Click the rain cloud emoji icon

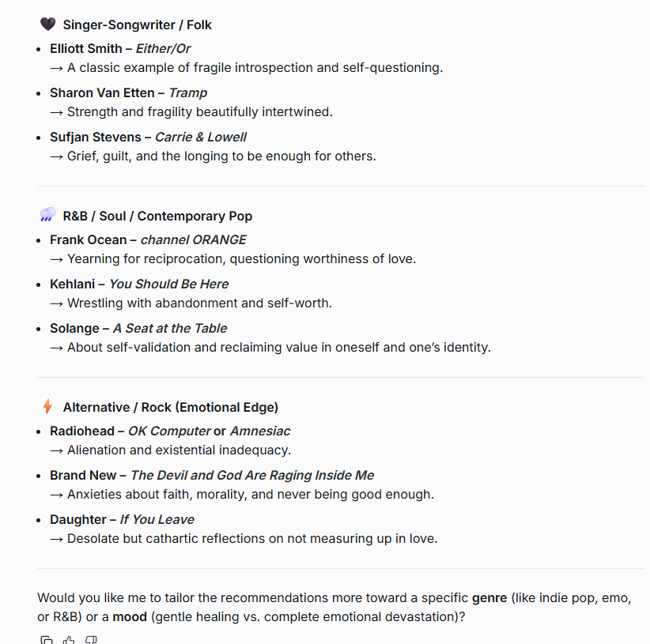tap(47, 215)
